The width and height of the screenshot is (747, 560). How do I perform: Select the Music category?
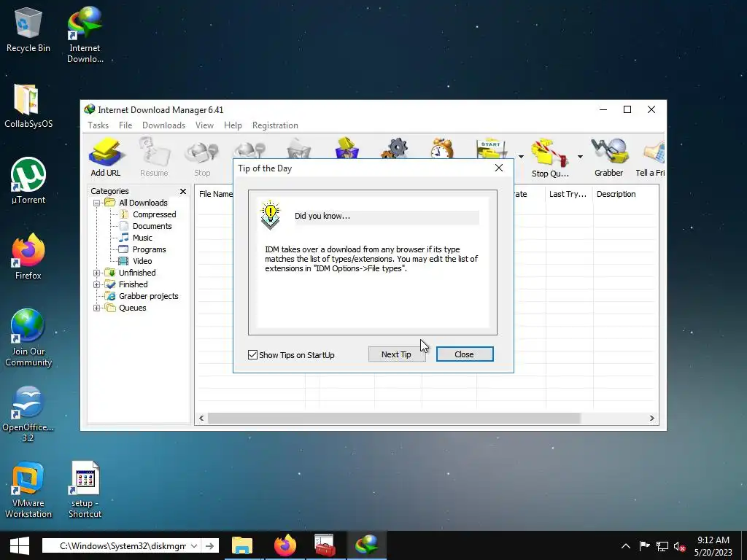142,238
